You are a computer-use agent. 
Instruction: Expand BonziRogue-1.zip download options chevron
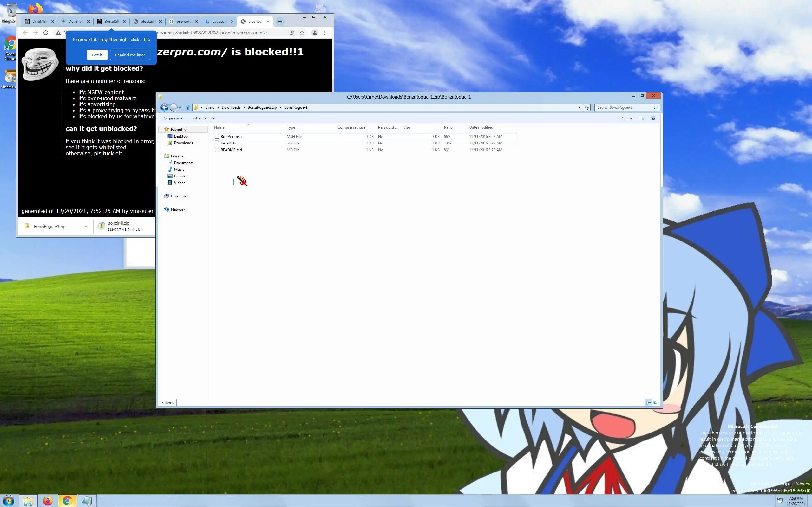86,226
